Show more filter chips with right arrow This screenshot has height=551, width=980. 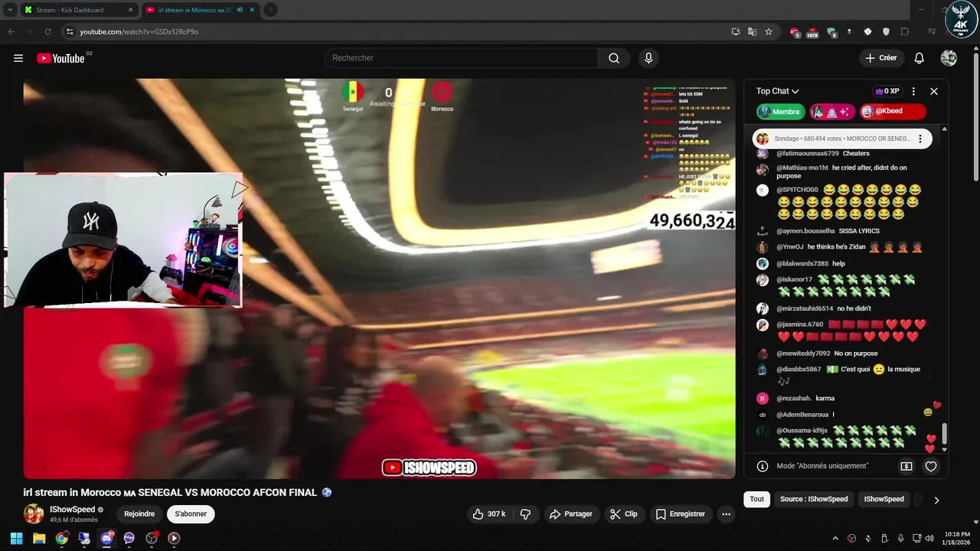click(x=936, y=500)
